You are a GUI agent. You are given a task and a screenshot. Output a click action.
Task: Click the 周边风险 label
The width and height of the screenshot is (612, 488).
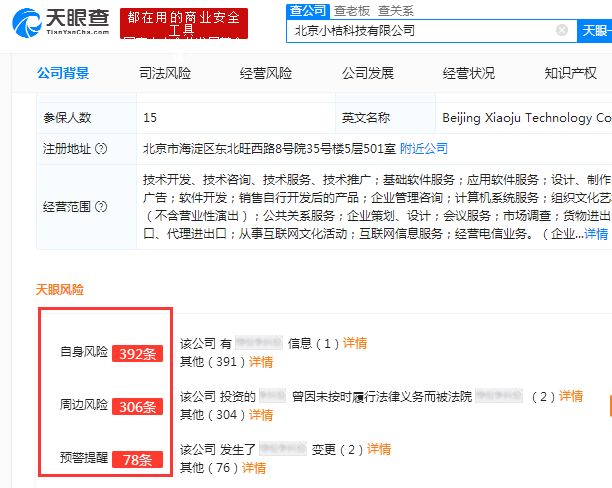click(84, 404)
